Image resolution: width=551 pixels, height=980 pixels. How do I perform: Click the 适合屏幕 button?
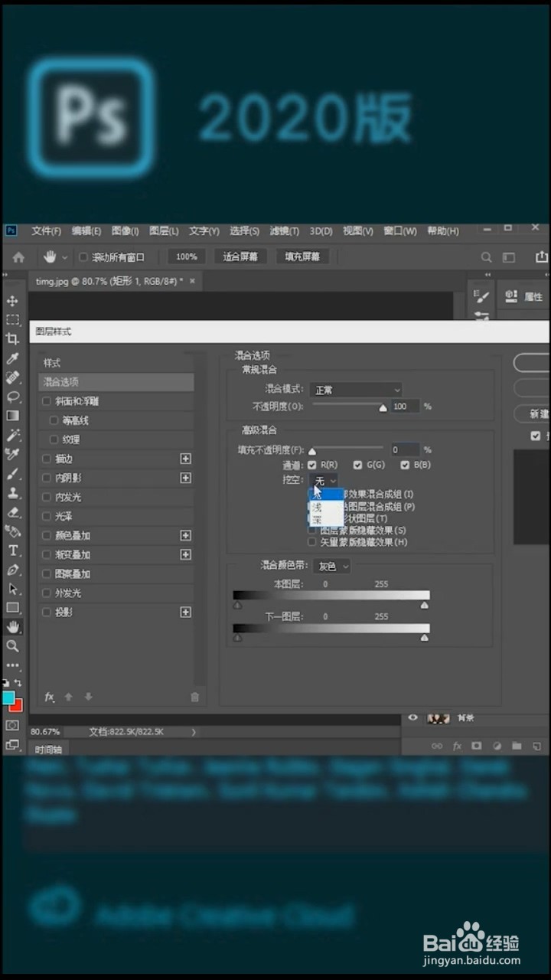pos(240,256)
